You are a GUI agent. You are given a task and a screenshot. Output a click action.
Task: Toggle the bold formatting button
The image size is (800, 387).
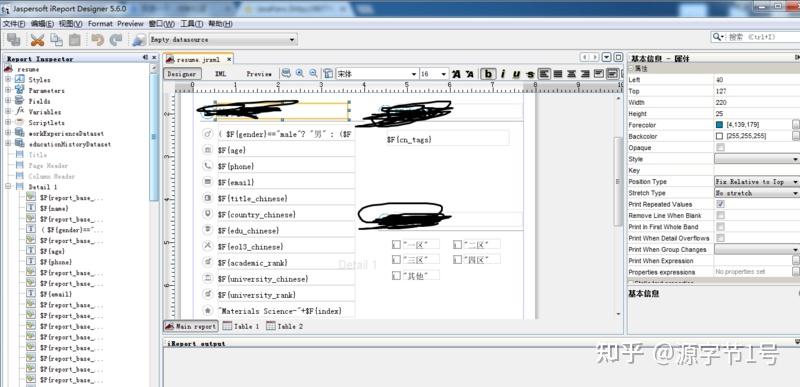pyautogui.click(x=488, y=74)
